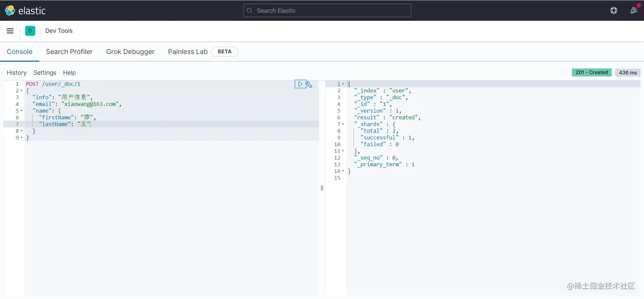
Task: Switch to the Grok Debugger tab
Action: click(x=130, y=52)
